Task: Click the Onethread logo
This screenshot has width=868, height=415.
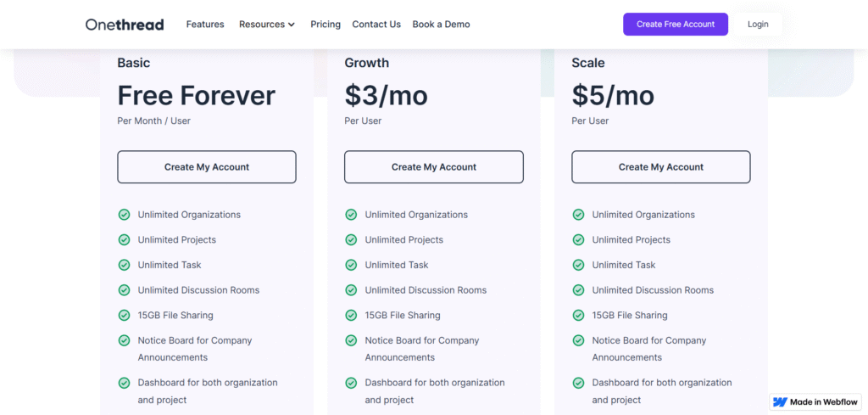Action: pyautogui.click(x=125, y=25)
